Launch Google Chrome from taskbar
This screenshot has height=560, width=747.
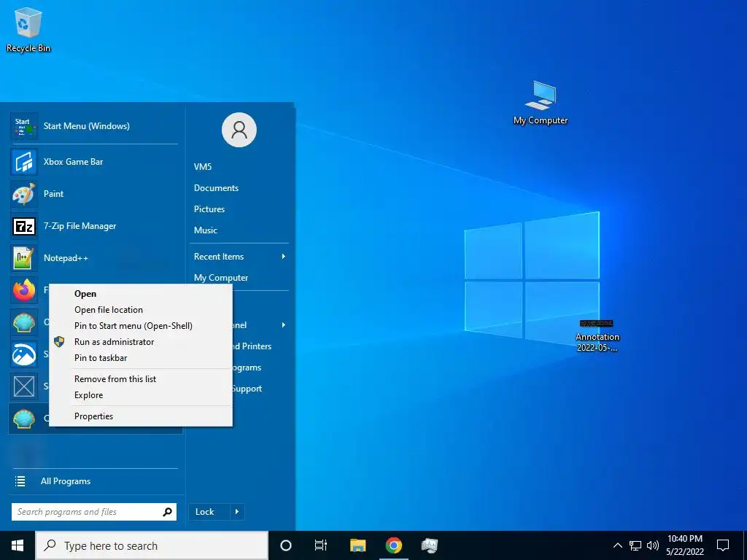[393, 545]
